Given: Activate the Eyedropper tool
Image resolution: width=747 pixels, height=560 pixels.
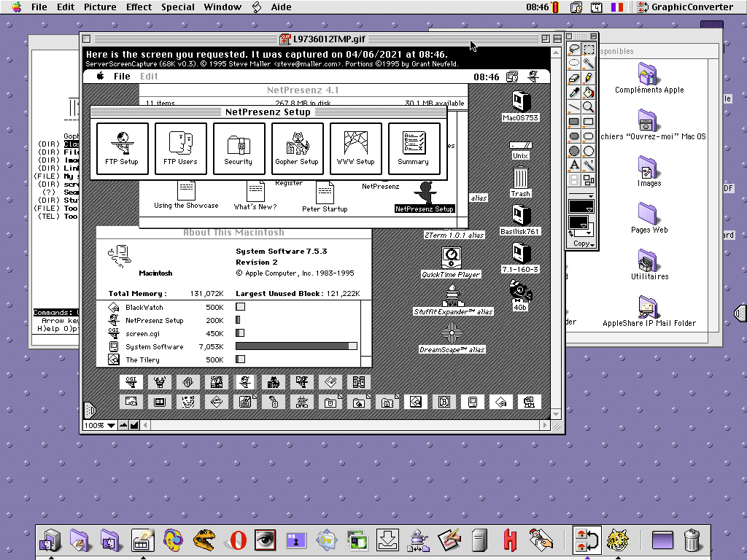Looking at the screenshot, I should tap(574, 93).
